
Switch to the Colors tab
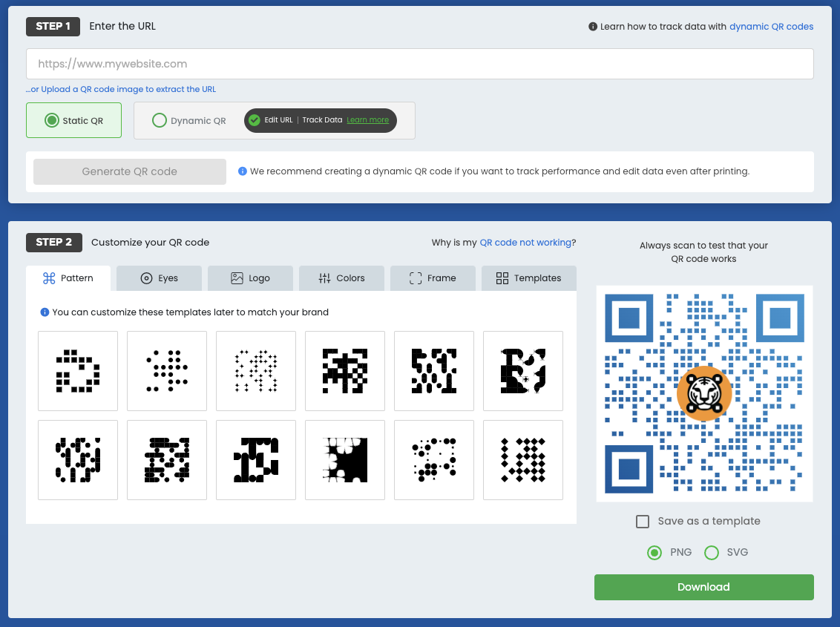coord(342,278)
